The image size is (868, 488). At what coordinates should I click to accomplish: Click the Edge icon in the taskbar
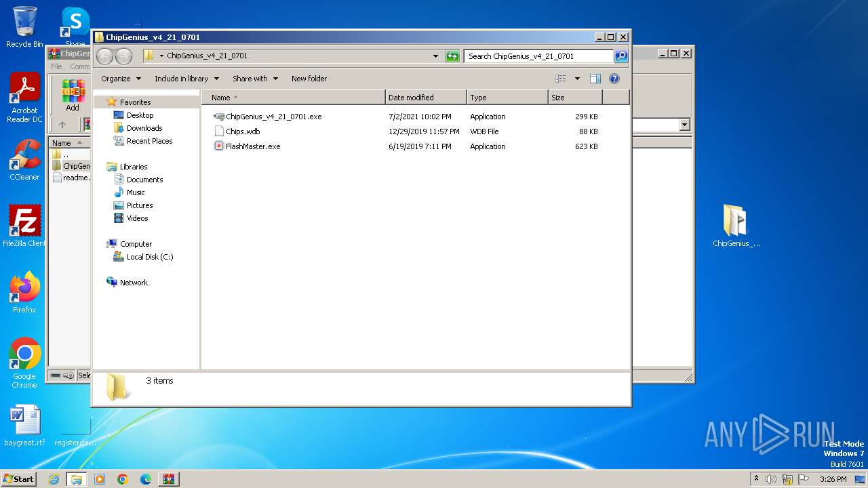coord(146,479)
